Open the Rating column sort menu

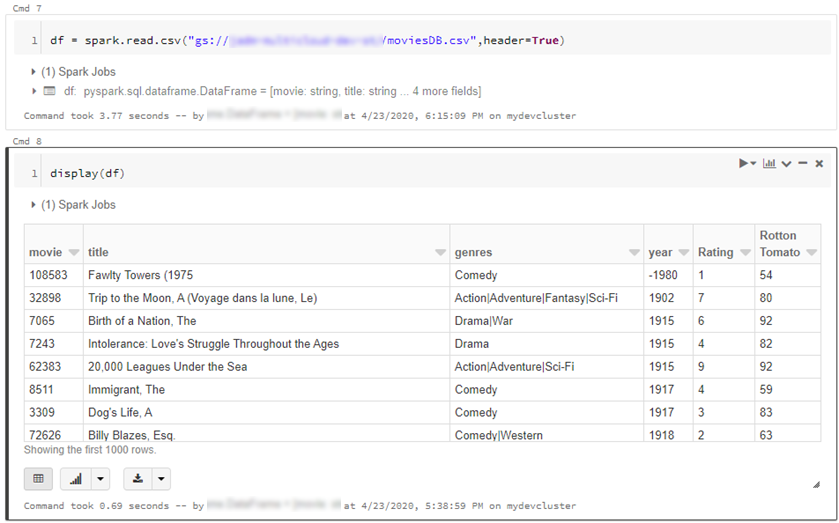(745, 252)
